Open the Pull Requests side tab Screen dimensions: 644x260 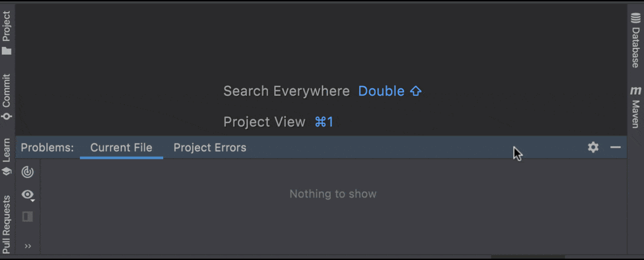(x=7, y=224)
